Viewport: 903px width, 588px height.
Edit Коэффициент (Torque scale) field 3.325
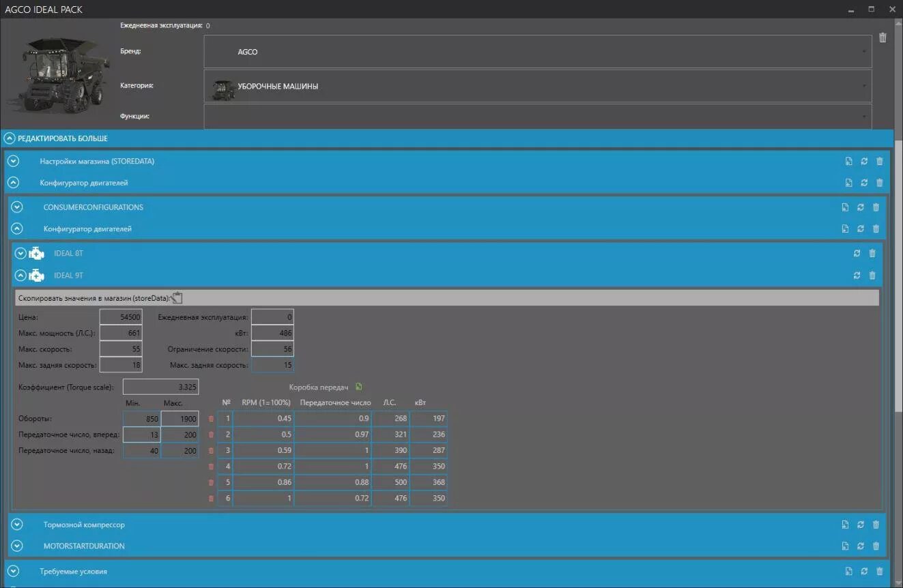click(x=161, y=387)
